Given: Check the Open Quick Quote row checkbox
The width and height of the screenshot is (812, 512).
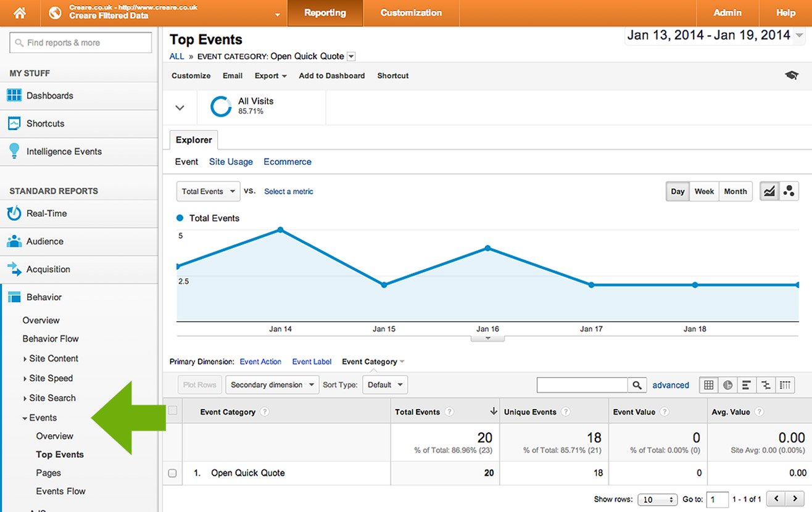Looking at the screenshot, I should pos(172,473).
